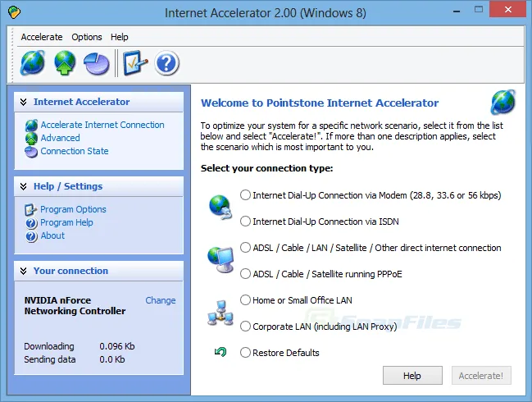
Task: Open the Options menu
Action: click(87, 37)
